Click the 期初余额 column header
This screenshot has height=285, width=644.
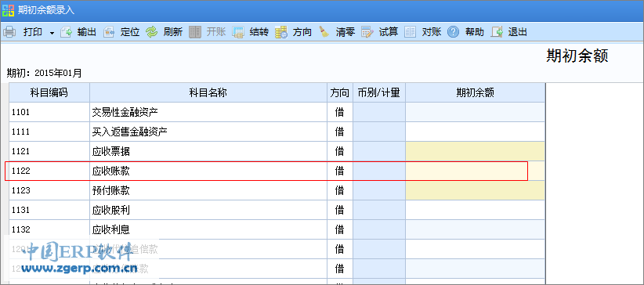click(476, 93)
